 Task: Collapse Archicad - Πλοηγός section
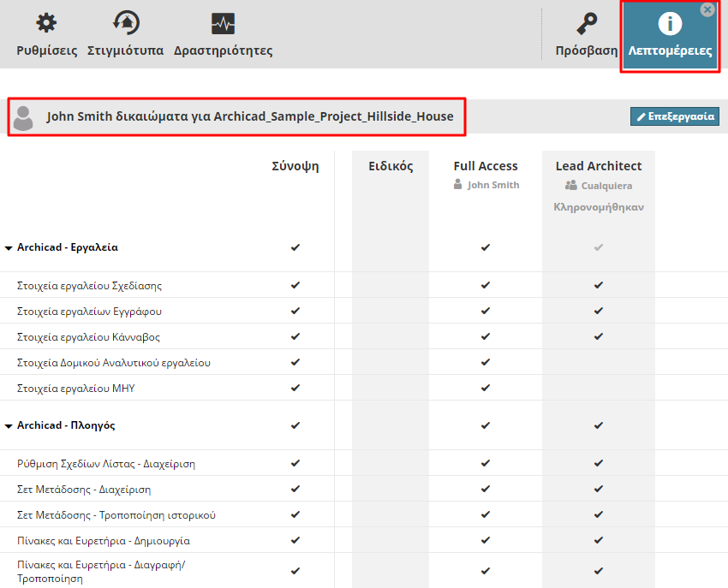(9, 426)
